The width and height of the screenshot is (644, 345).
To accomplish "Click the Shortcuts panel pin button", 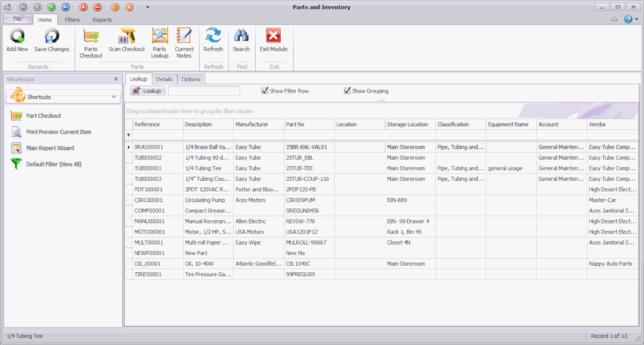I will click(116, 79).
